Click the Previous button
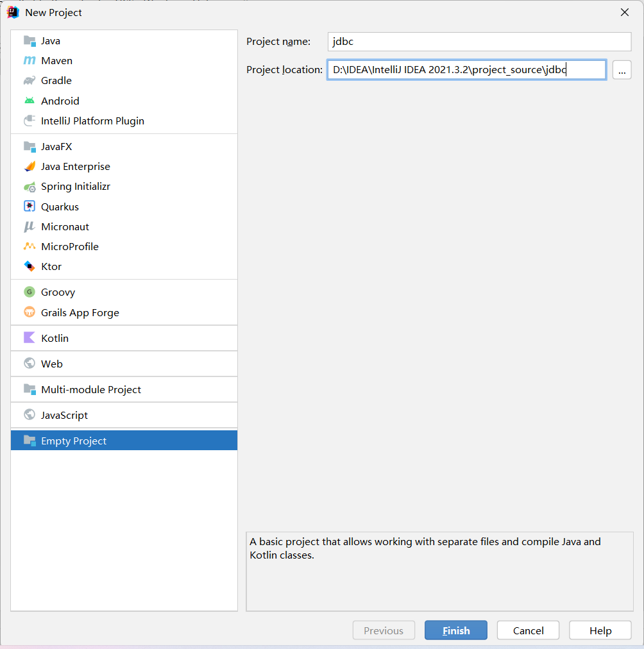 pyautogui.click(x=384, y=630)
